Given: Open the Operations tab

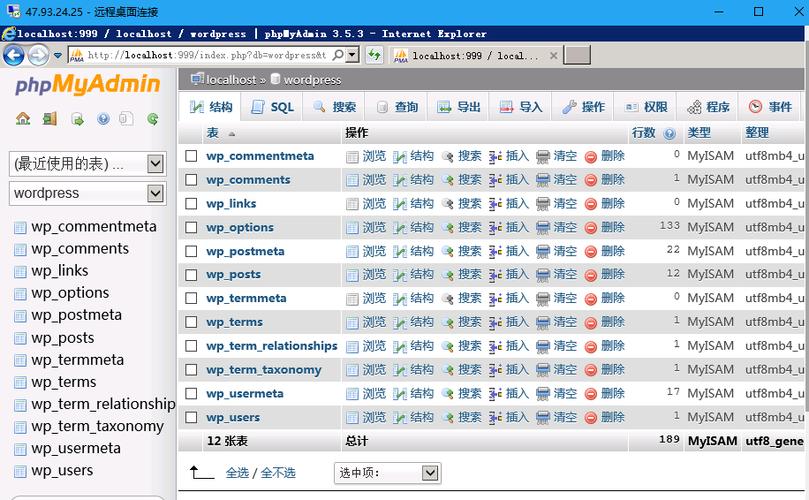Looking at the screenshot, I should (583, 107).
